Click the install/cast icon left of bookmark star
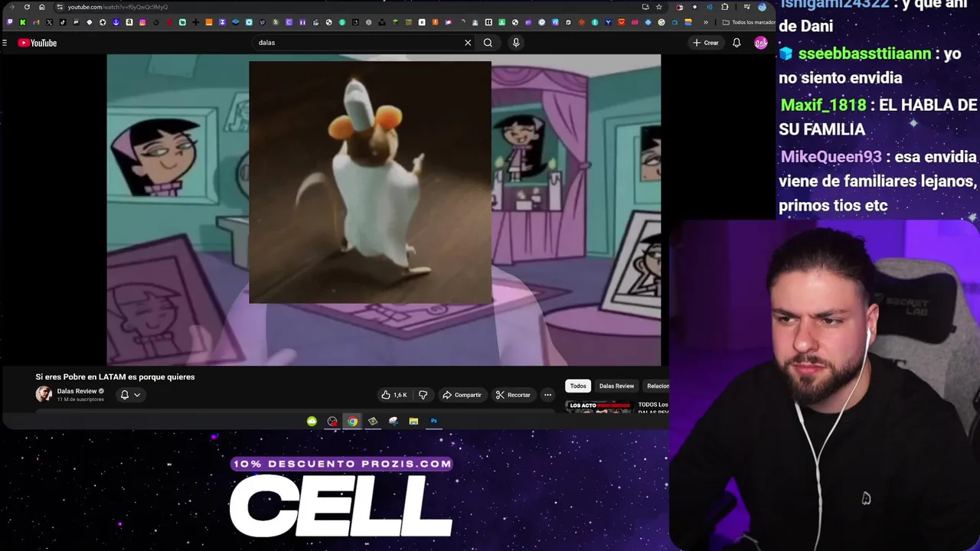Image resolution: width=980 pixels, height=551 pixels. tap(645, 7)
